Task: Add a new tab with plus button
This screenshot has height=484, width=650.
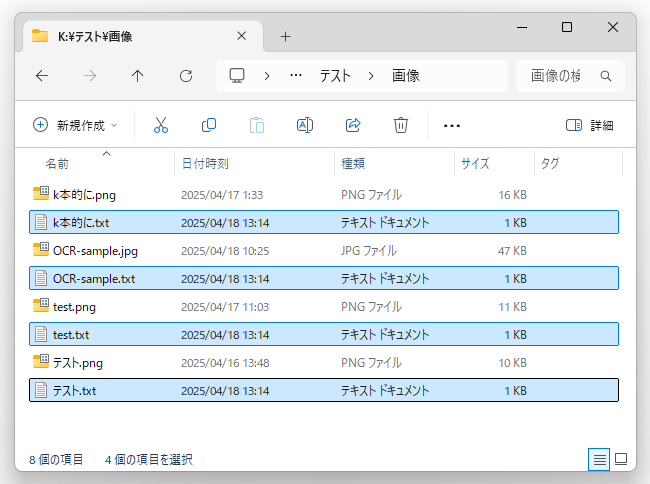Action: coord(285,37)
